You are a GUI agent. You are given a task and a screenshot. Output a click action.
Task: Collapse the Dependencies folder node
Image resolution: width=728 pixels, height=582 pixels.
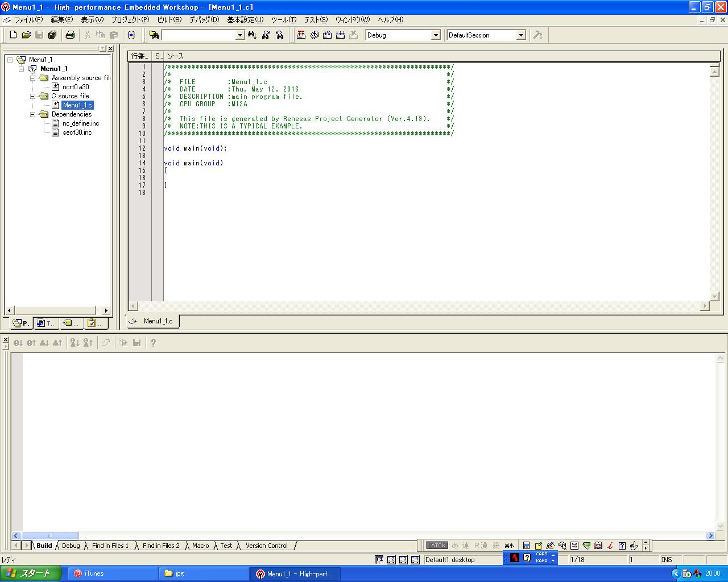[x=33, y=114]
